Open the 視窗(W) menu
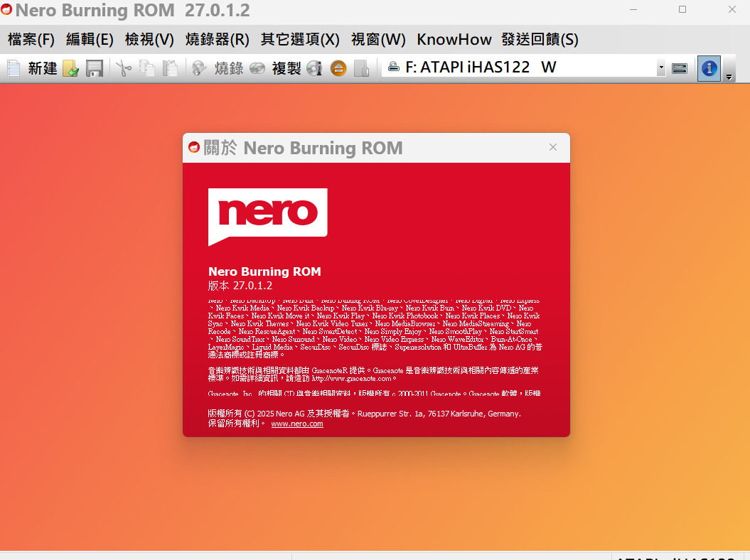 (378, 39)
